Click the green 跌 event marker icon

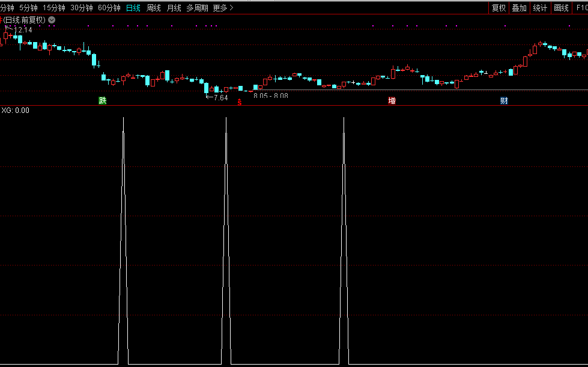(103, 101)
